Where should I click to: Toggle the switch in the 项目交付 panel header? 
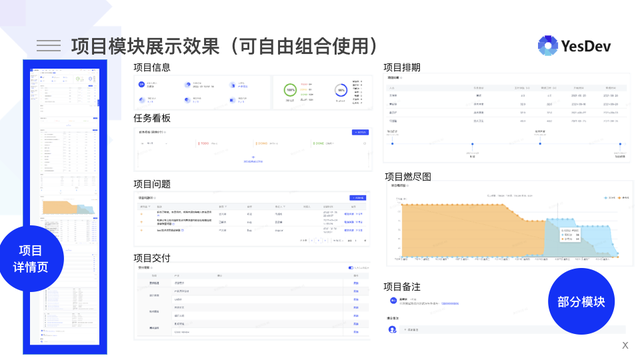tap(351, 268)
